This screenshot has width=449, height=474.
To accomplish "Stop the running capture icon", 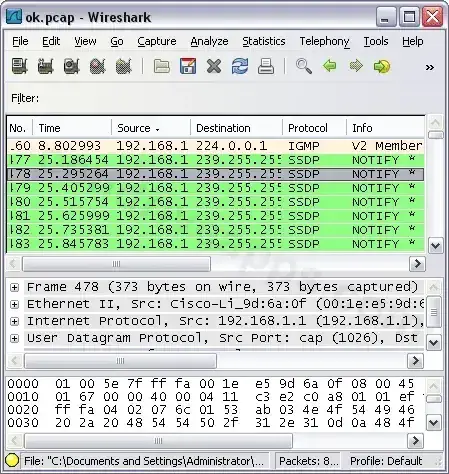I will tap(98, 66).
